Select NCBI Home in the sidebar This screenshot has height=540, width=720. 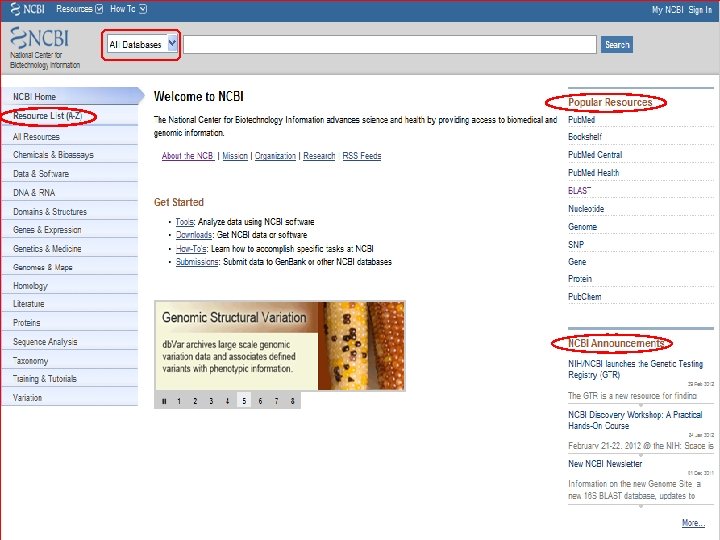(71, 96)
